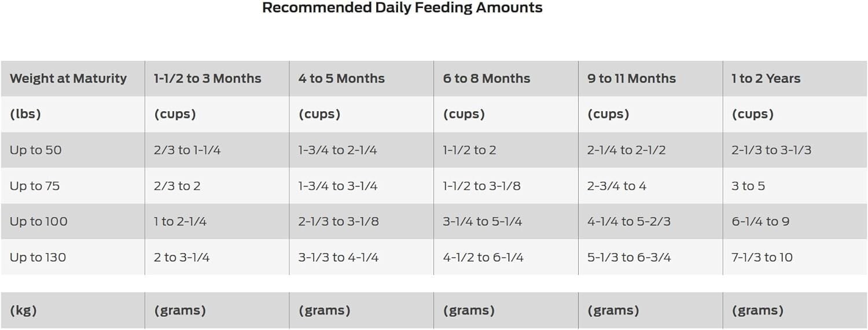This screenshot has height=330, width=868.
Task: Select the "5-1/3 to 6-3/4" cell
Action: pos(629,258)
